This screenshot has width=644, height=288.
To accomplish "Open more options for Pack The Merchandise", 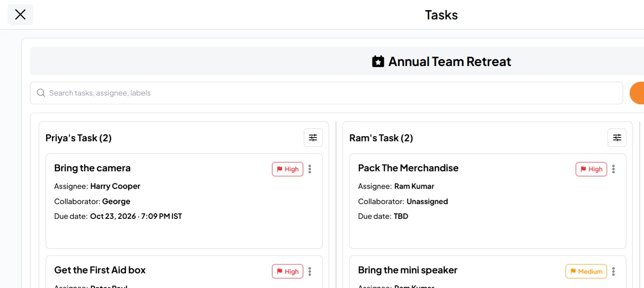I will [x=614, y=169].
